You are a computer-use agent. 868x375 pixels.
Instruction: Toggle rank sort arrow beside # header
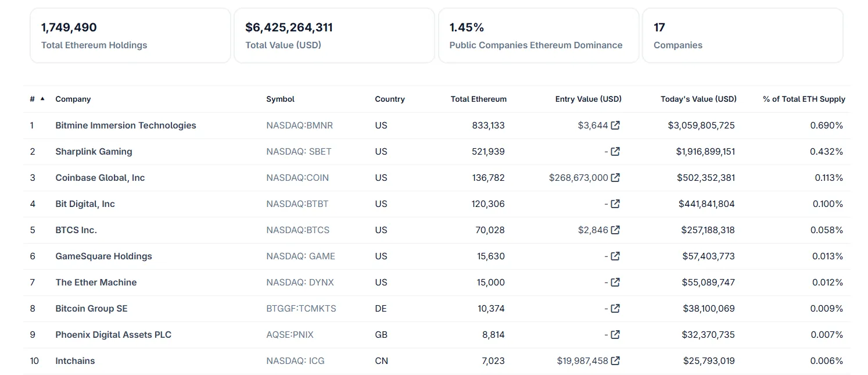[42, 99]
